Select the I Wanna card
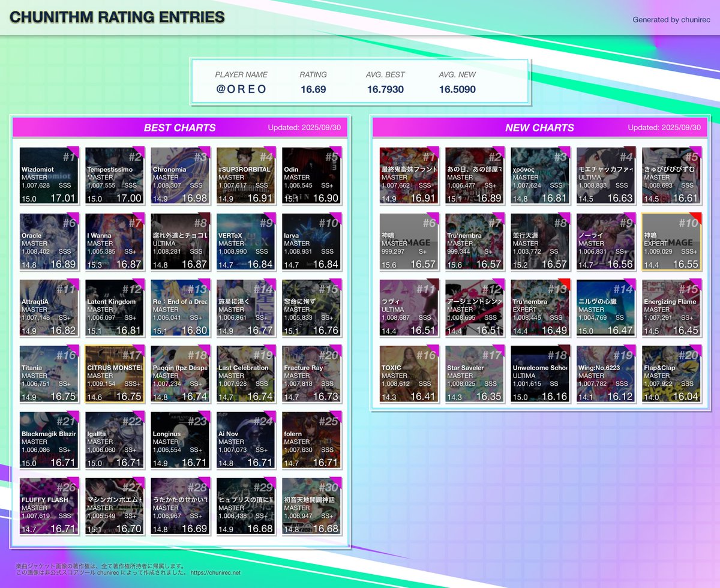Screen dimensions: 720x588 pos(115,242)
